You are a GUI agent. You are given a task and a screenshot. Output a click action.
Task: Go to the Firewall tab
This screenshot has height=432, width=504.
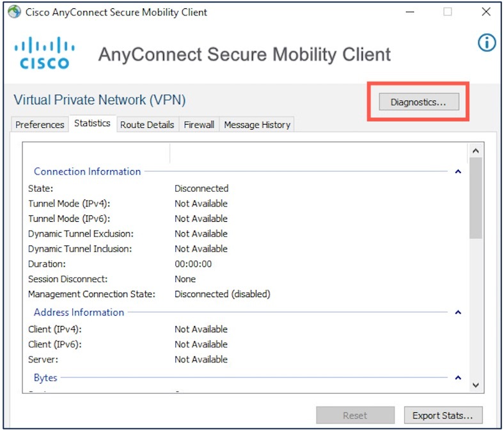point(199,125)
